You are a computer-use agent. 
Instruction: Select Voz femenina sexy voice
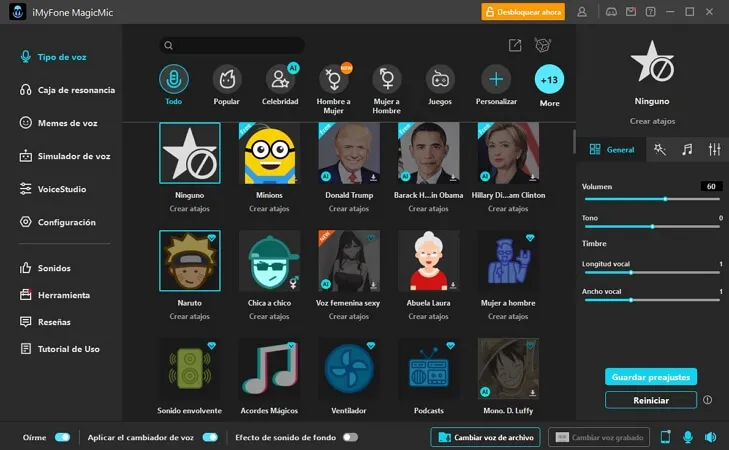pos(349,261)
